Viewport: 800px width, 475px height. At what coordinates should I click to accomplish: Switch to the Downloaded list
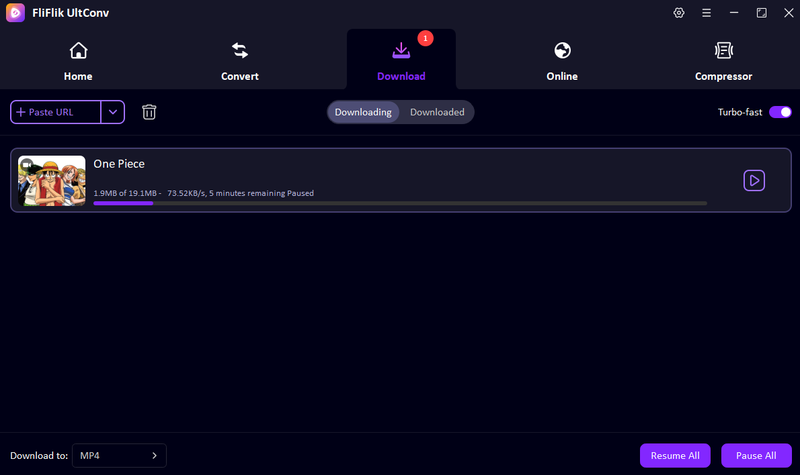[x=437, y=112]
